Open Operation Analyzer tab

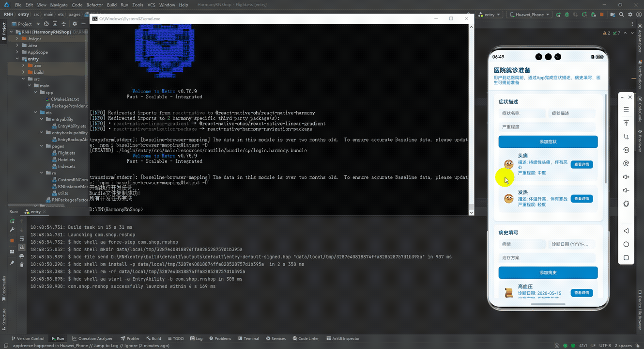pos(92,338)
